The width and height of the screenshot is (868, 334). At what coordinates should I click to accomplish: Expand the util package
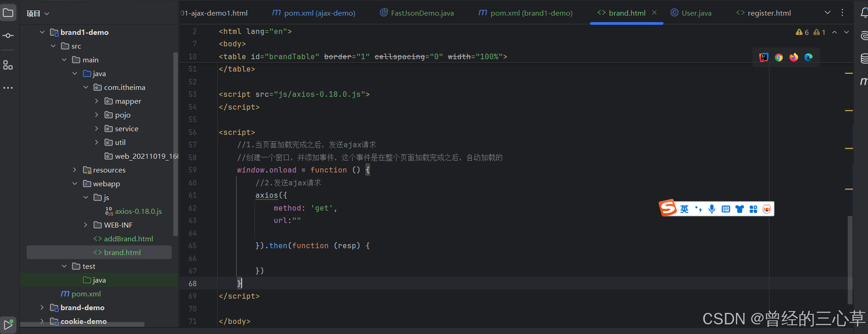96,142
